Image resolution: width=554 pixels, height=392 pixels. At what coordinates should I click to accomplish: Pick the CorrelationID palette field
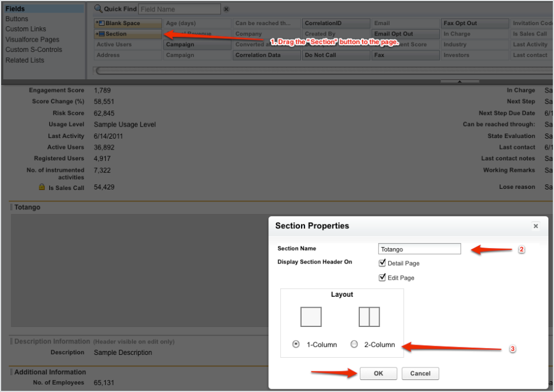click(336, 23)
